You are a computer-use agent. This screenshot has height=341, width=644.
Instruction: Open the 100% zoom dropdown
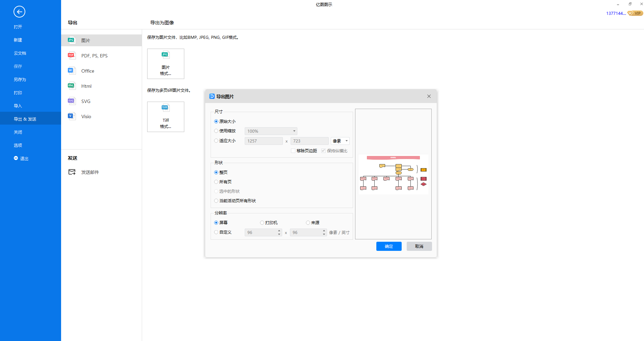271,131
